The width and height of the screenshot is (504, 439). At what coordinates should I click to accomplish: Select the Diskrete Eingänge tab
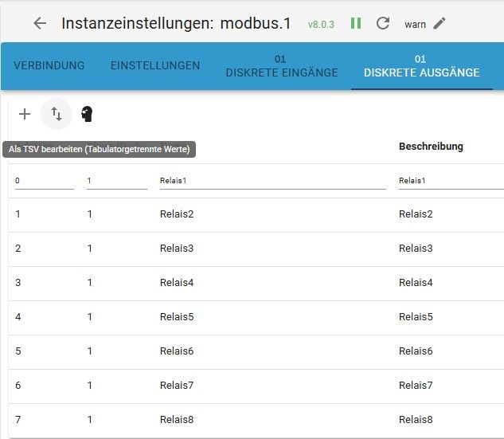tap(281, 66)
